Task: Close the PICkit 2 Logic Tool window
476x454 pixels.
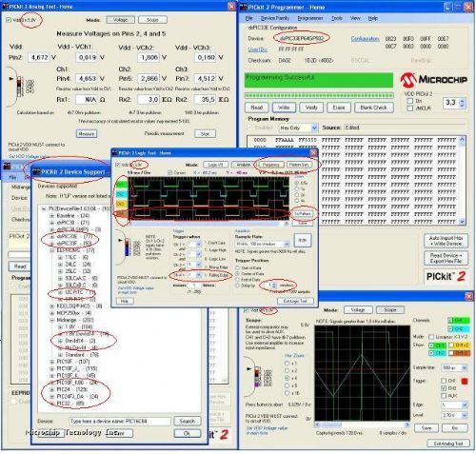Action: (x=313, y=153)
